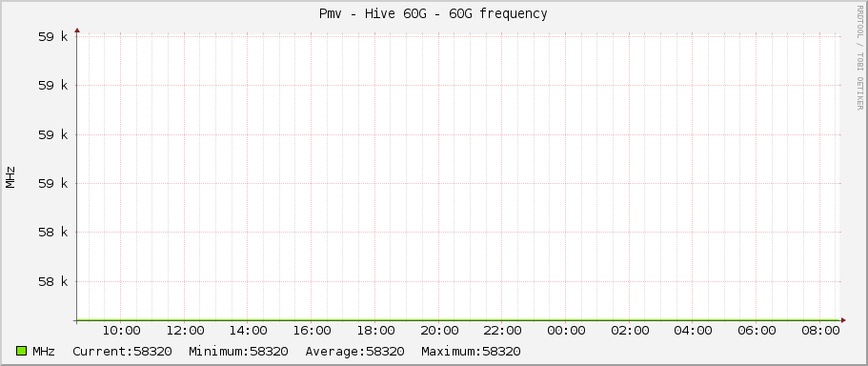Click the 02:00 time axis label
Viewport: 868px width, 366px height.
630,331
